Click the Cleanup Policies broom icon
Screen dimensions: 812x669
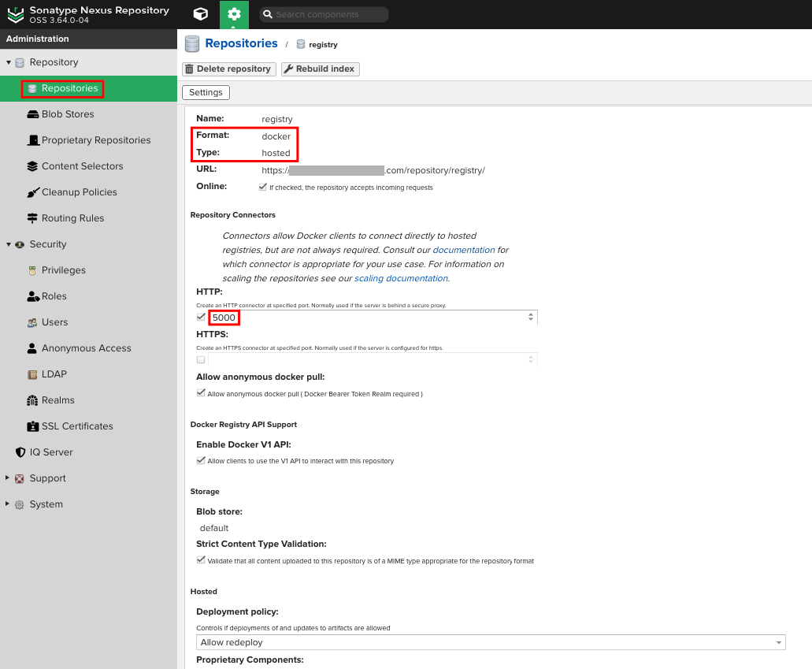(33, 192)
